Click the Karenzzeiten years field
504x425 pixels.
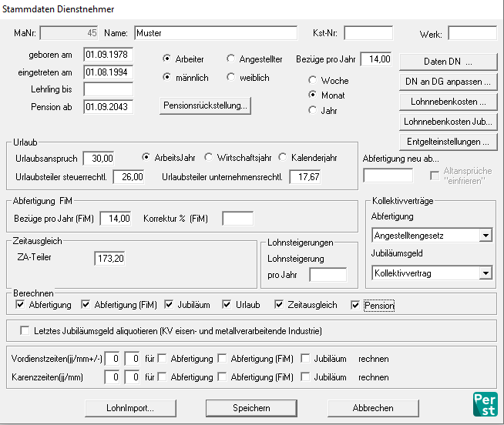tap(112, 376)
